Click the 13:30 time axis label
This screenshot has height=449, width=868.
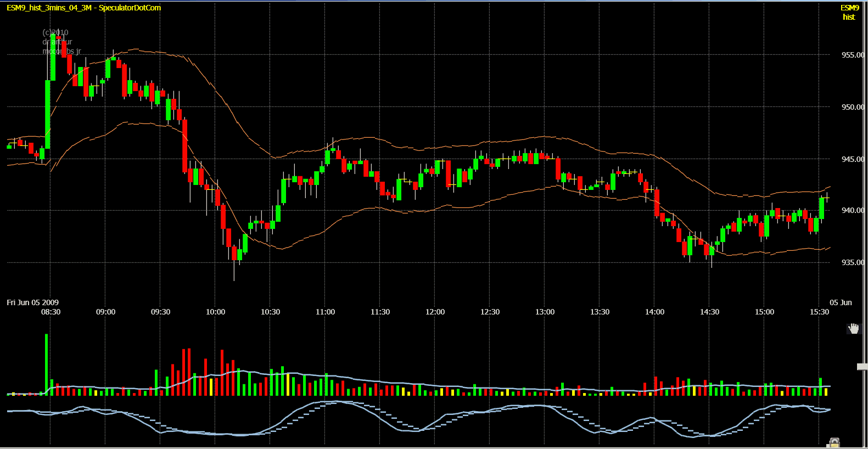(600, 312)
